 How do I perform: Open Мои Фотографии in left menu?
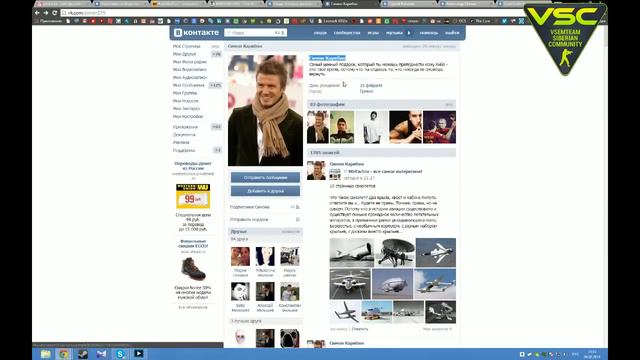pos(190,62)
